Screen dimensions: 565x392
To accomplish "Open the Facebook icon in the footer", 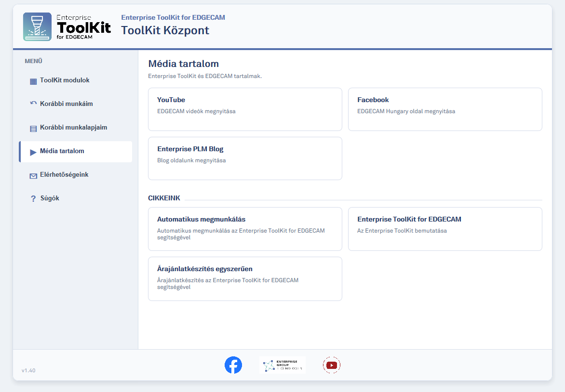I will tap(233, 365).
